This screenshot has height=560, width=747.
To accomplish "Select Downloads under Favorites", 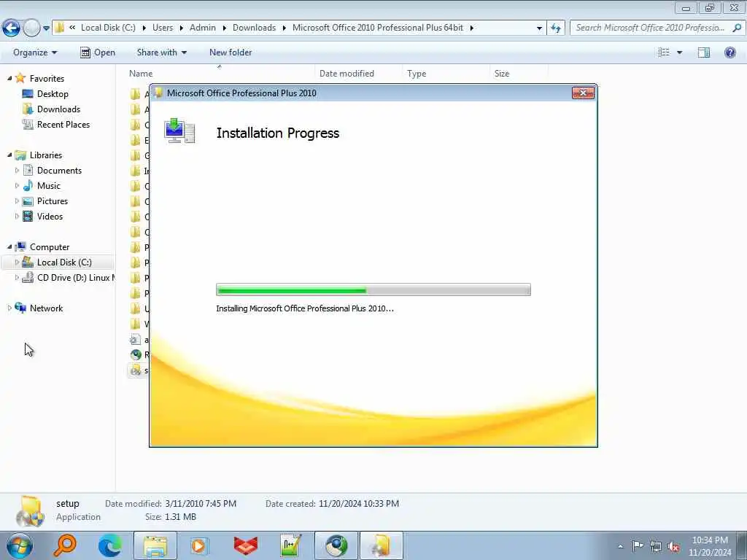I will tap(58, 109).
